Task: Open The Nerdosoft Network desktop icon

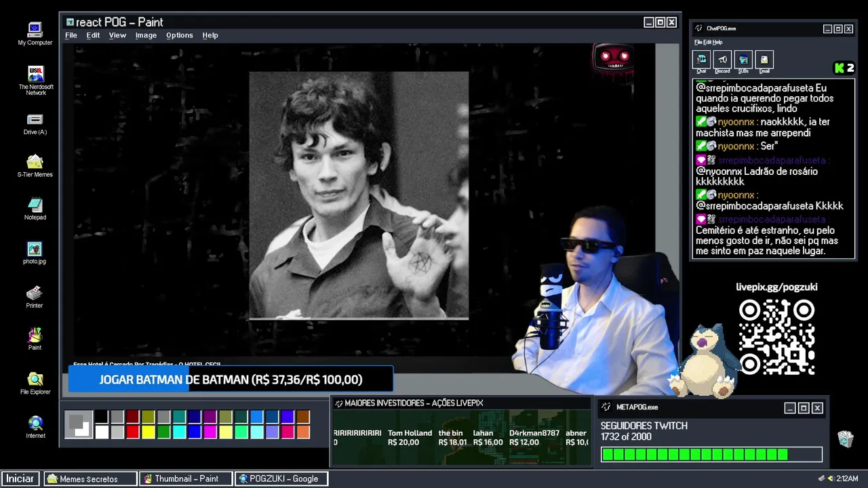Action: click(36, 80)
